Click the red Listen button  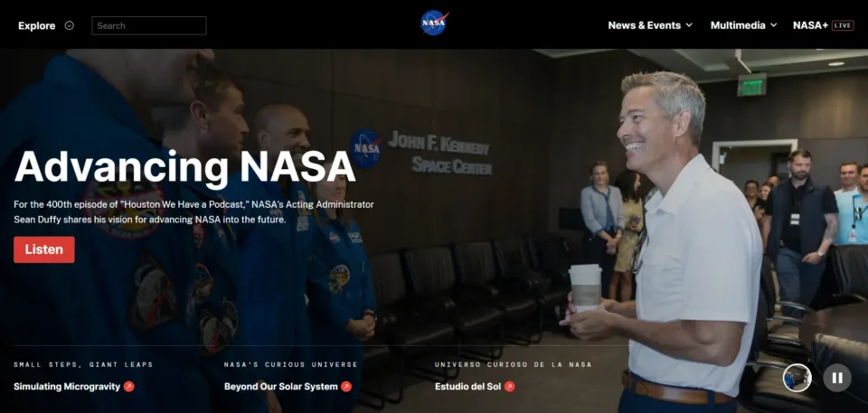[x=44, y=249]
